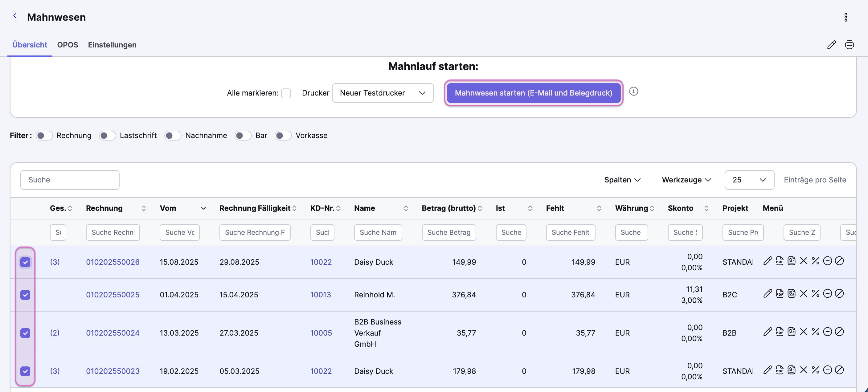868x392 pixels.
Task: Open the 25 entries per page dropdown
Action: (749, 180)
